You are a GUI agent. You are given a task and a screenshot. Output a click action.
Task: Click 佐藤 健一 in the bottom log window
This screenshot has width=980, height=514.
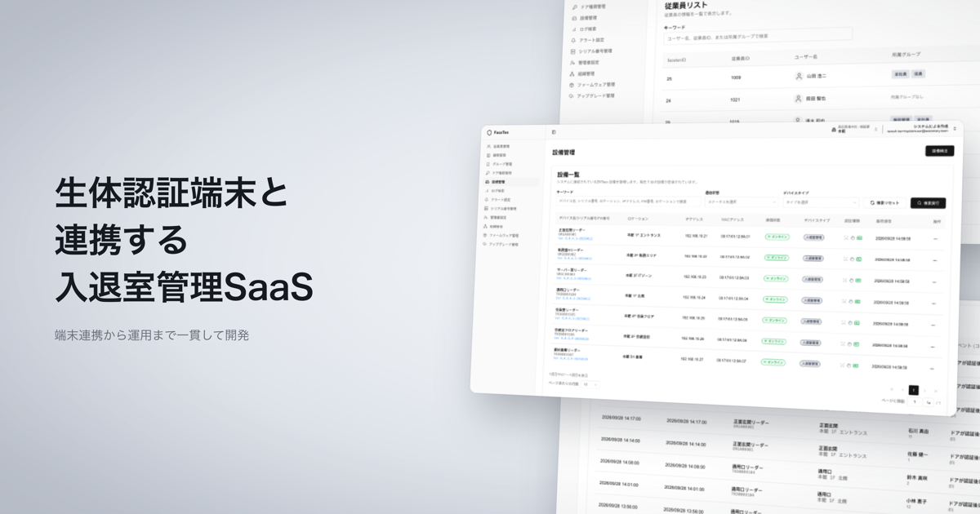pyautogui.click(x=916, y=454)
